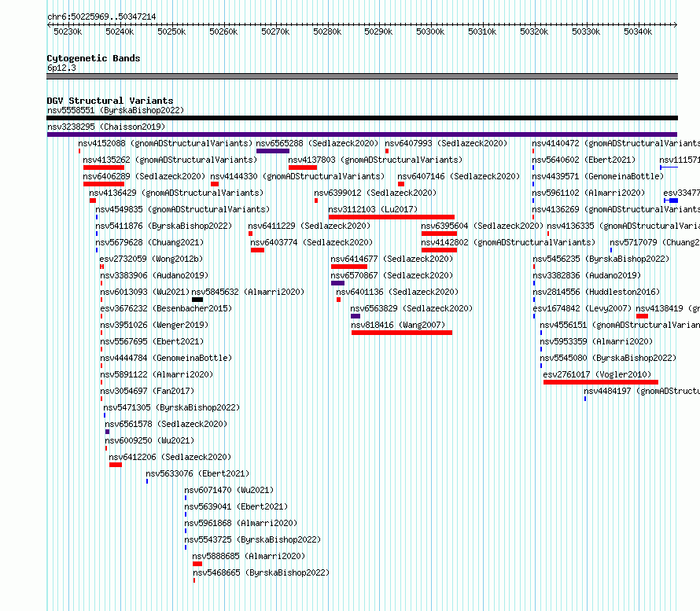Open nsv6395604 (Sedlazeck2020) label
Screen dimensions: 700x611
click(x=482, y=226)
